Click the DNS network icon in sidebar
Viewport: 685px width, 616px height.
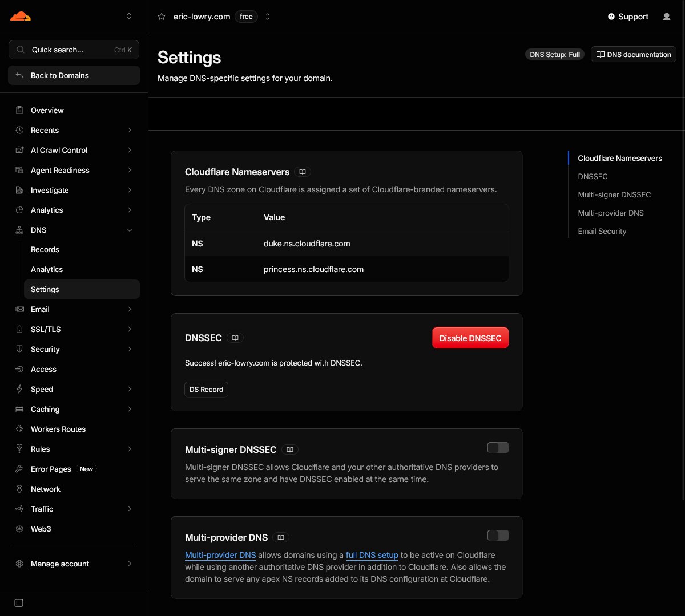coord(19,230)
